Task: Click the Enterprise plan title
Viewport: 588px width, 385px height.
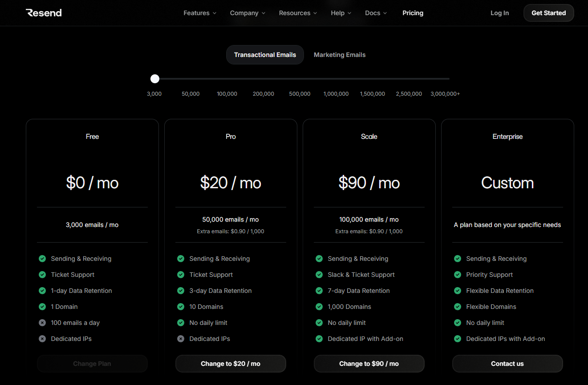Action: (x=507, y=137)
